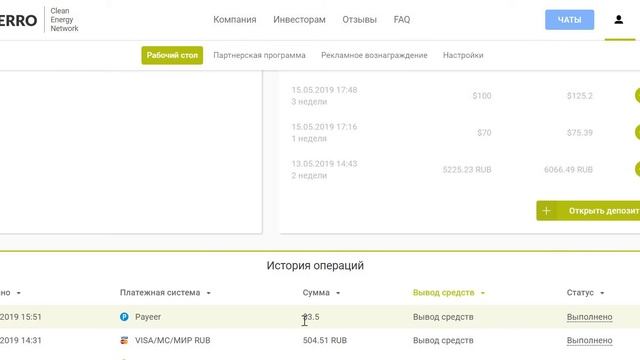
Task: Click the История операций heading
Action: pyautogui.click(x=315, y=266)
